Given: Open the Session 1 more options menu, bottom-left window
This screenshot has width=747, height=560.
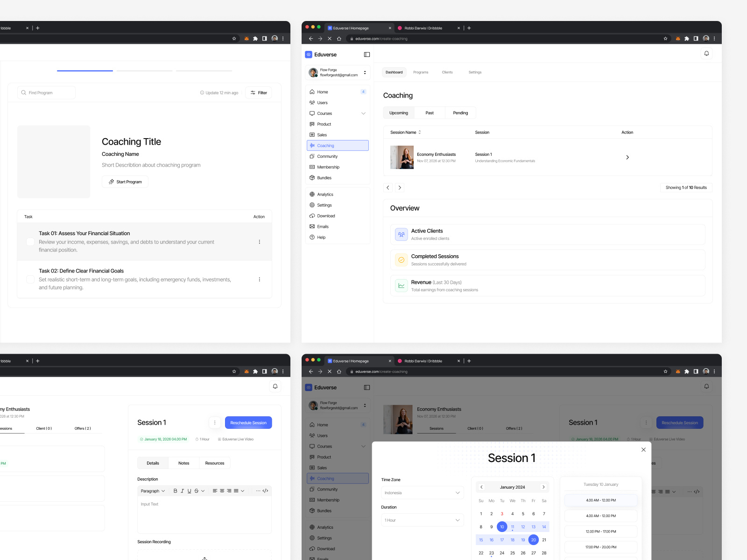Looking at the screenshot, I should [x=215, y=423].
